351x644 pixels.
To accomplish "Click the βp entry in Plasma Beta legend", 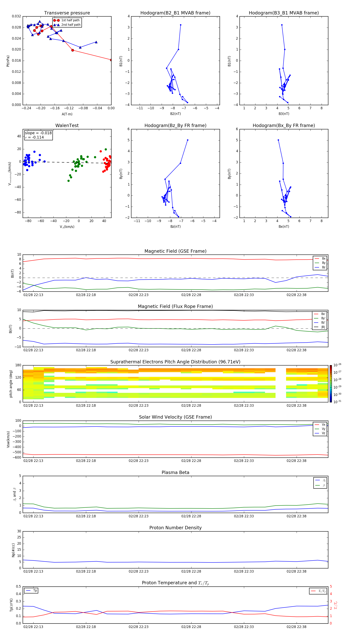I will pyautogui.click(x=320, y=480).
